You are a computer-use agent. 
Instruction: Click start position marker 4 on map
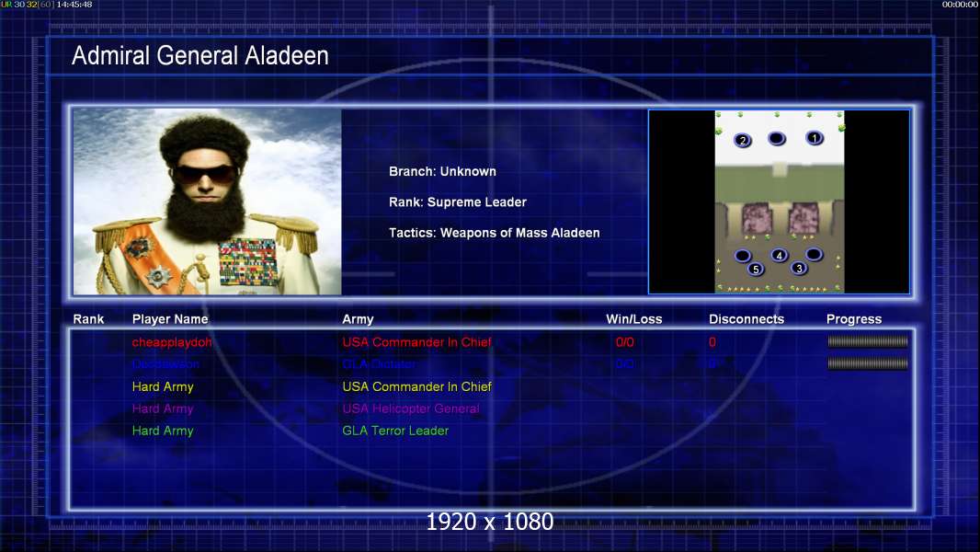click(x=779, y=255)
